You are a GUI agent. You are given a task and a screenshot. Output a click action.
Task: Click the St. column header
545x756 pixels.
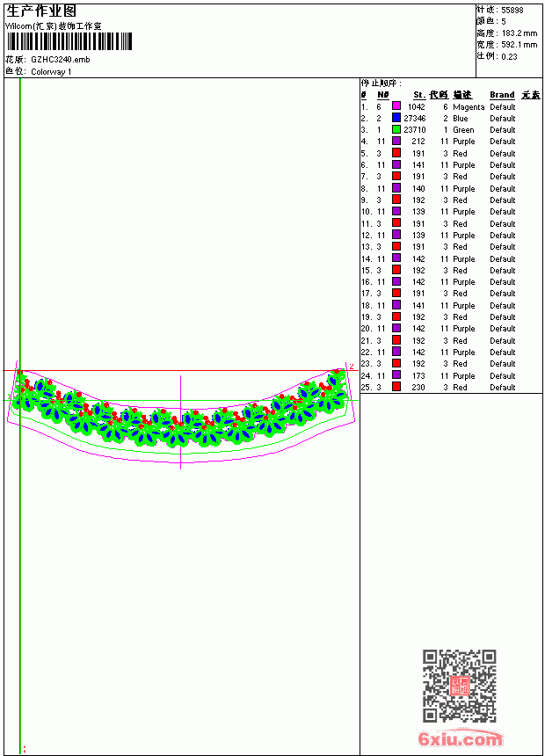coord(418,95)
